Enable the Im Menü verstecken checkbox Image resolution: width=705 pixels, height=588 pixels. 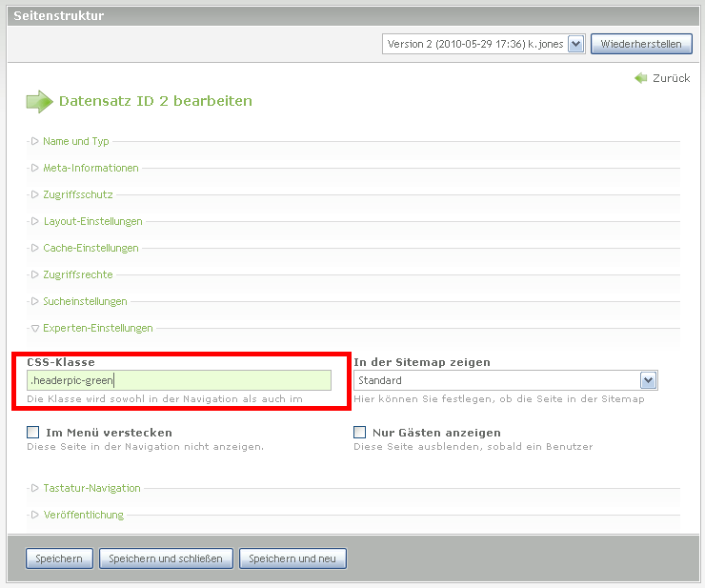click(x=34, y=432)
